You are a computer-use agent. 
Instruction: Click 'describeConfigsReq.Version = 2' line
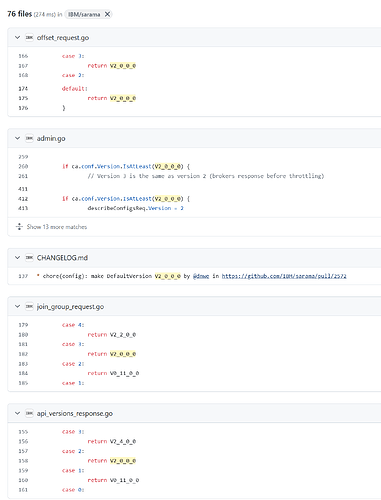(x=135, y=208)
